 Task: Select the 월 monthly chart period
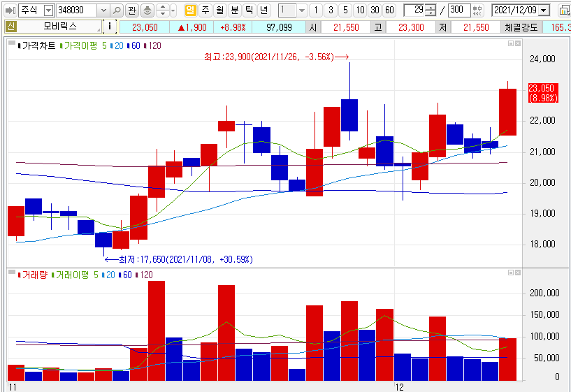tap(220, 10)
